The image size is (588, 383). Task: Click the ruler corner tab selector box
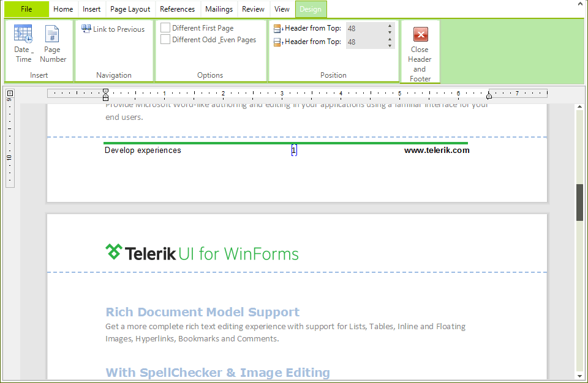pyautogui.click(x=10, y=94)
